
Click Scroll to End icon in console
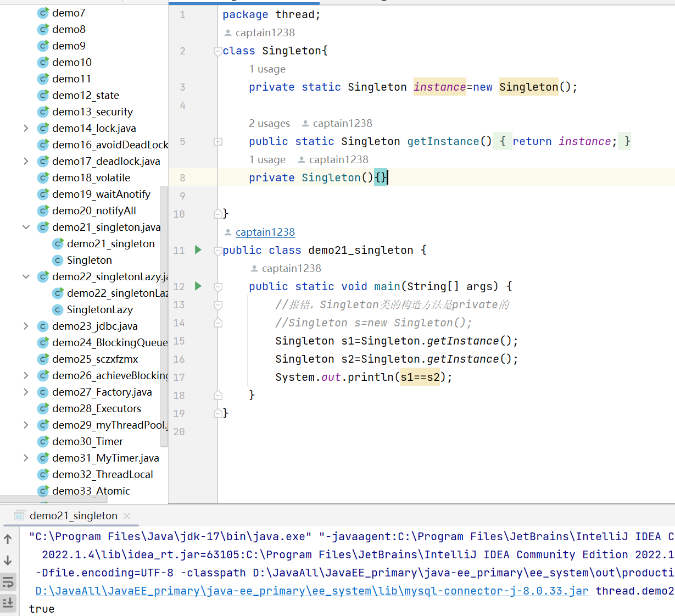click(8, 603)
